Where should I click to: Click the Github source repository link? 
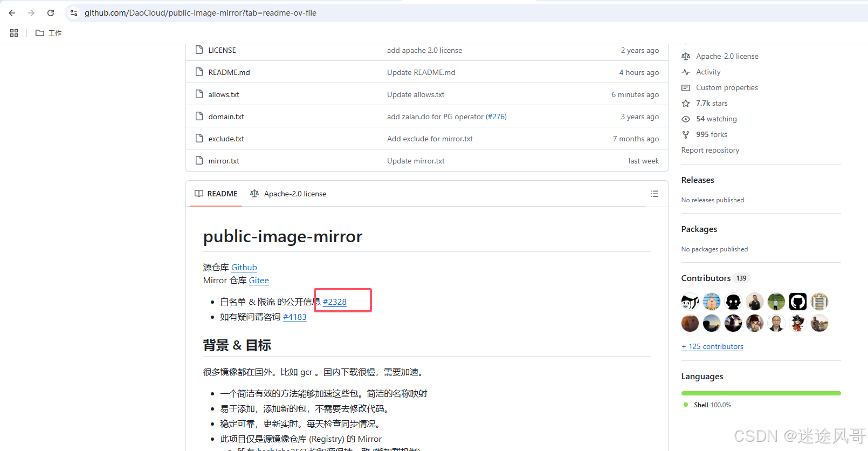pos(244,268)
